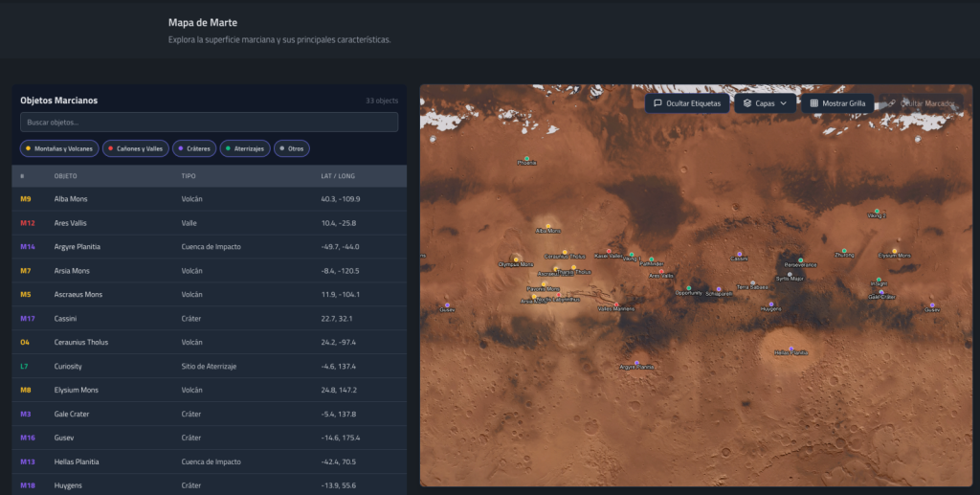Toggle the Otros filter chip
The height and width of the screenshot is (495, 980).
pos(292,148)
